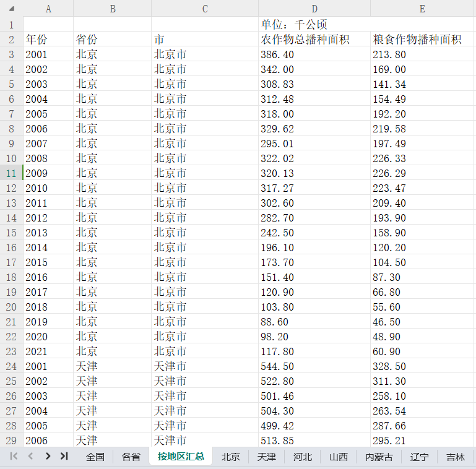Select the cell with year 2021
Image resolution: width=476 pixels, height=469 pixels.
coord(48,351)
